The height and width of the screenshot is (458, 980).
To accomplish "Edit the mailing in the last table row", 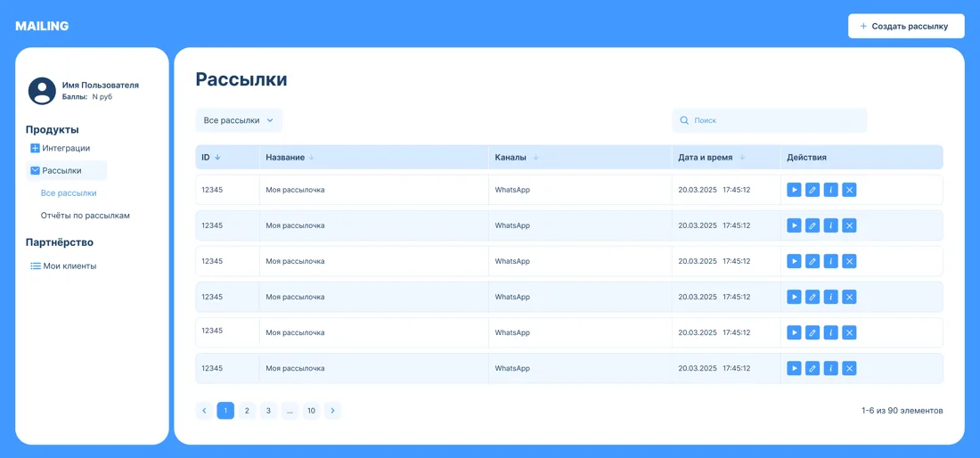I will point(812,368).
